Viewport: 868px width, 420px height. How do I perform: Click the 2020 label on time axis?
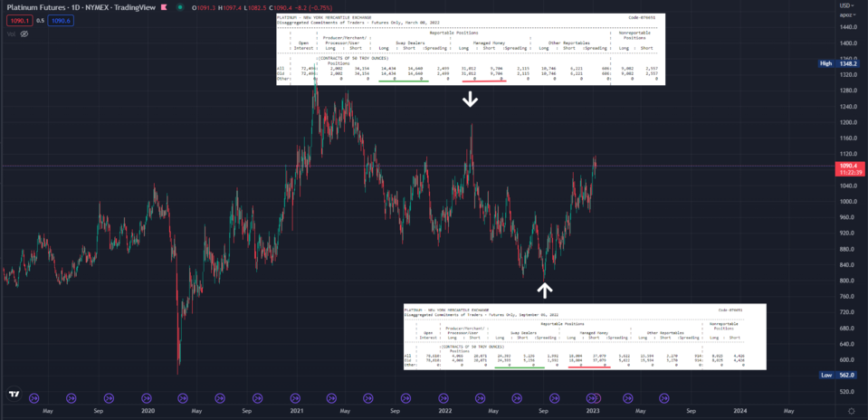point(148,411)
